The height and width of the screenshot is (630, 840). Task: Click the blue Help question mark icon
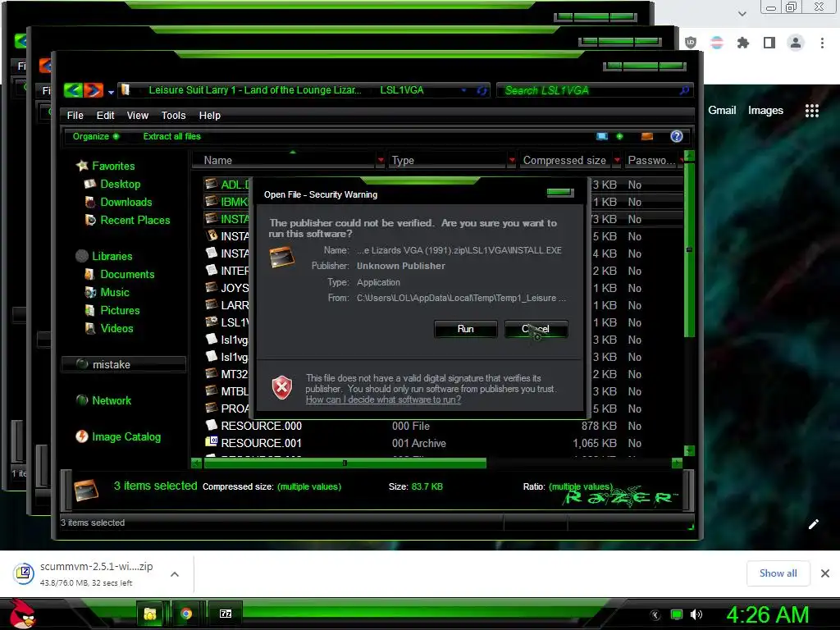677,136
